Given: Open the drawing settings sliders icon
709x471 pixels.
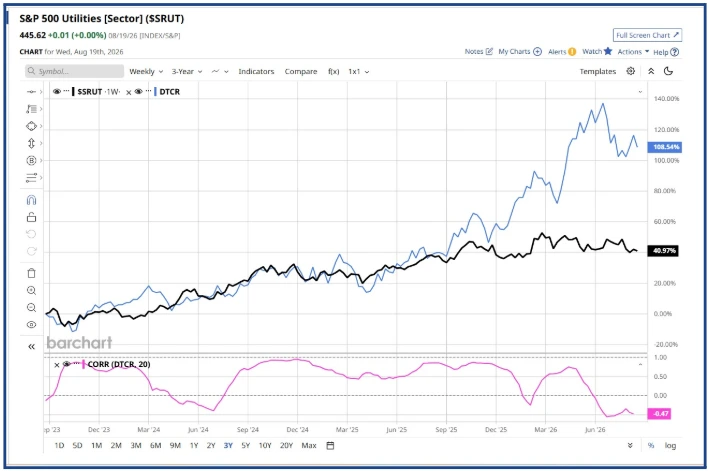Looking at the screenshot, I should click(x=31, y=178).
